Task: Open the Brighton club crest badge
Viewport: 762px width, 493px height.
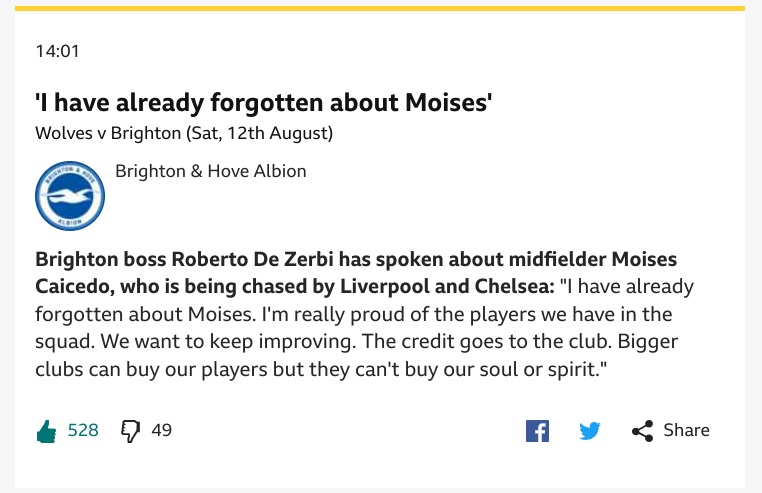Action: pyautogui.click(x=70, y=196)
